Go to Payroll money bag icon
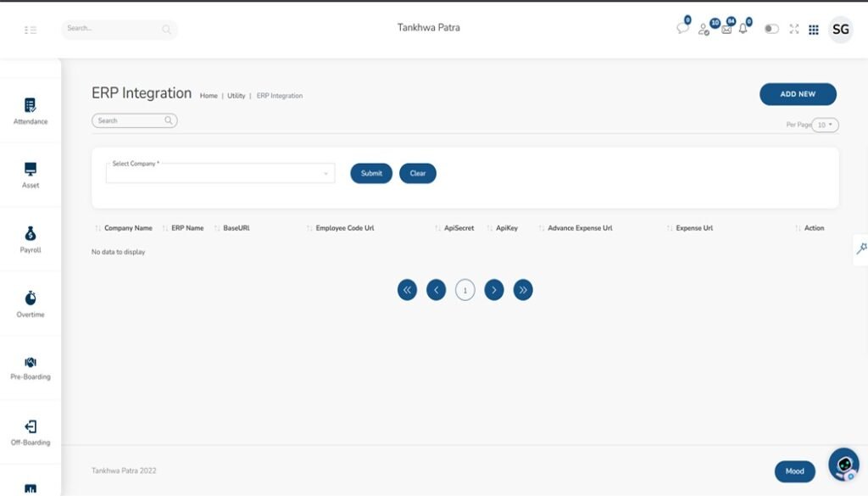The width and height of the screenshot is (868, 496). pyautogui.click(x=31, y=234)
